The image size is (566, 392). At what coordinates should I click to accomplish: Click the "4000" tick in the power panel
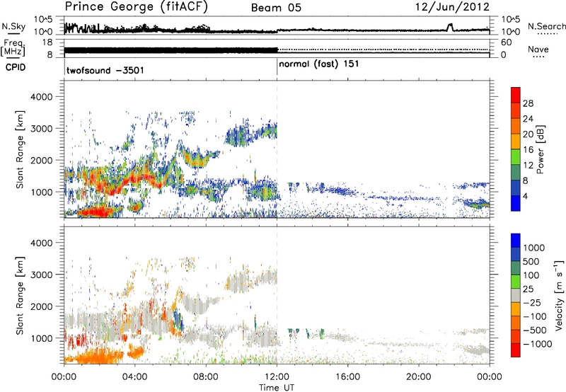coord(41,97)
